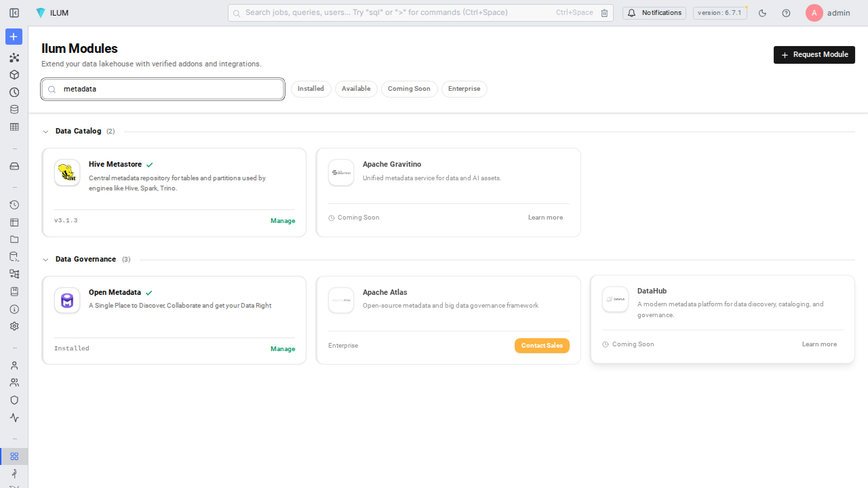Toggle dark mode with moon icon
This screenshot has height=488, width=868.
[762, 13]
